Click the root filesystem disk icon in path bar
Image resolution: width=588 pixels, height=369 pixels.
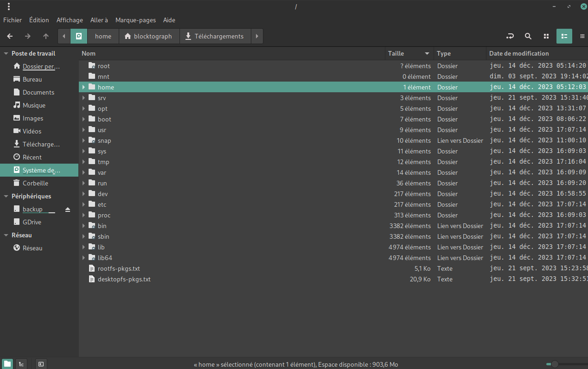(x=79, y=36)
